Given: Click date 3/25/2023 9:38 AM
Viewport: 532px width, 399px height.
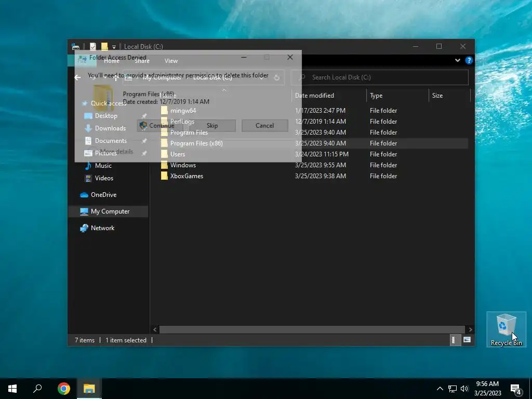Looking at the screenshot, I should tap(320, 176).
